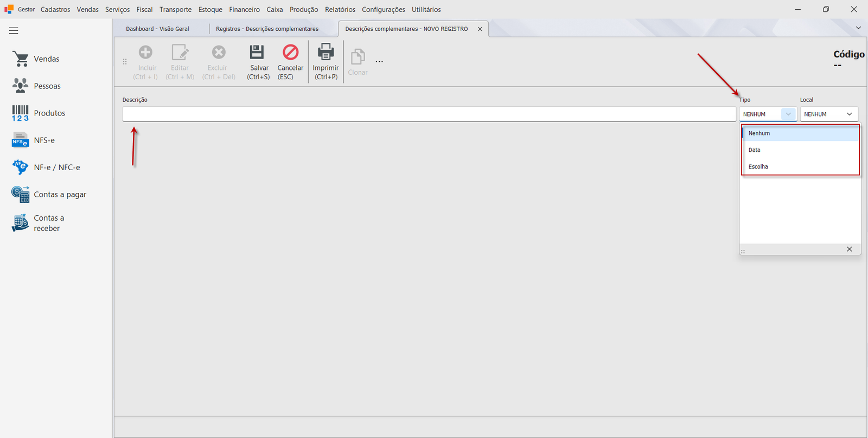The height and width of the screenshot is (438, 868).
Task: Click the Clonar copy icon
Action: (358, 56)
